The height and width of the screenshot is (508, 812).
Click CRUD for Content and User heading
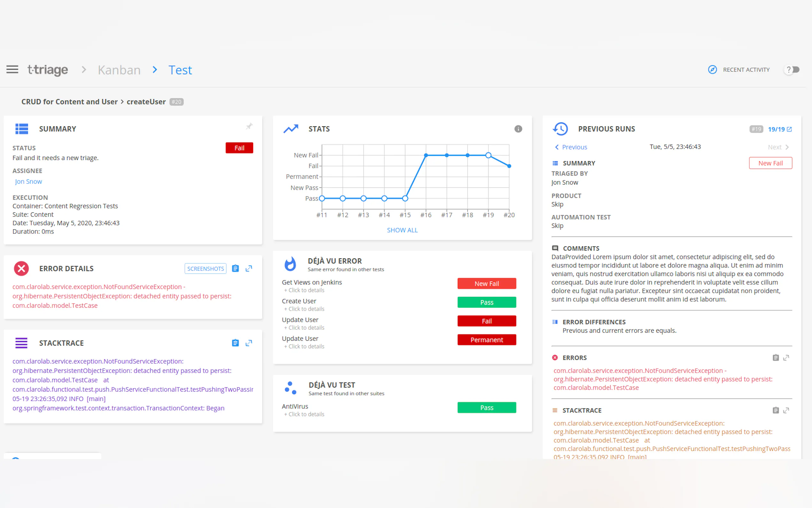coord(69,102)
